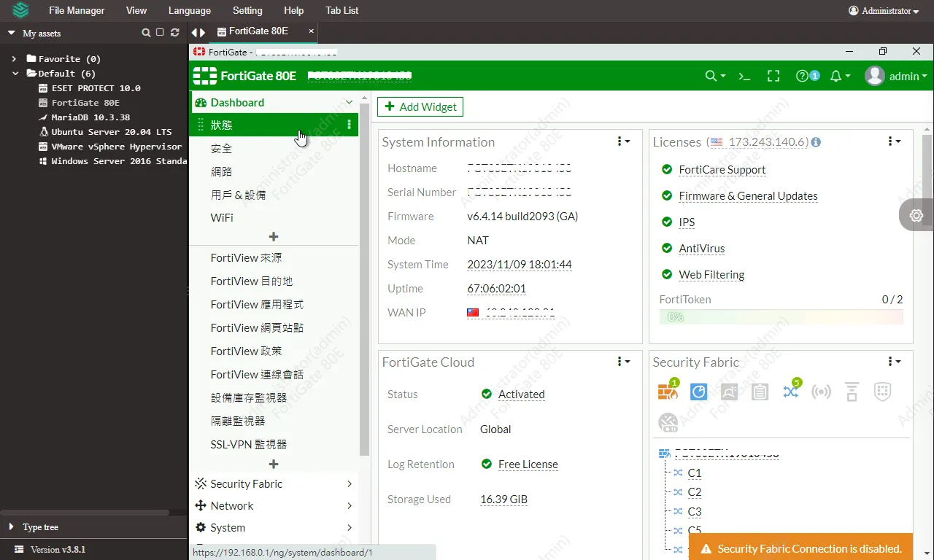Open the File Manager menu
The width and height of the screenshot is (934, 560).
click(77, 10)
